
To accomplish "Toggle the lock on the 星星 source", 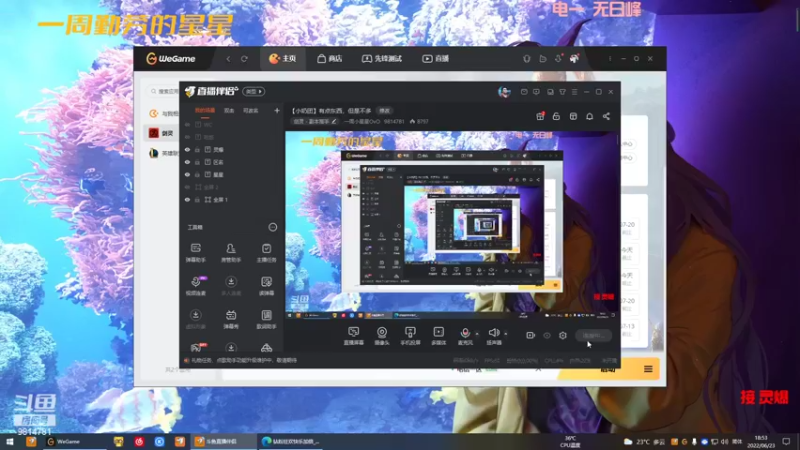I will [197, 174].
